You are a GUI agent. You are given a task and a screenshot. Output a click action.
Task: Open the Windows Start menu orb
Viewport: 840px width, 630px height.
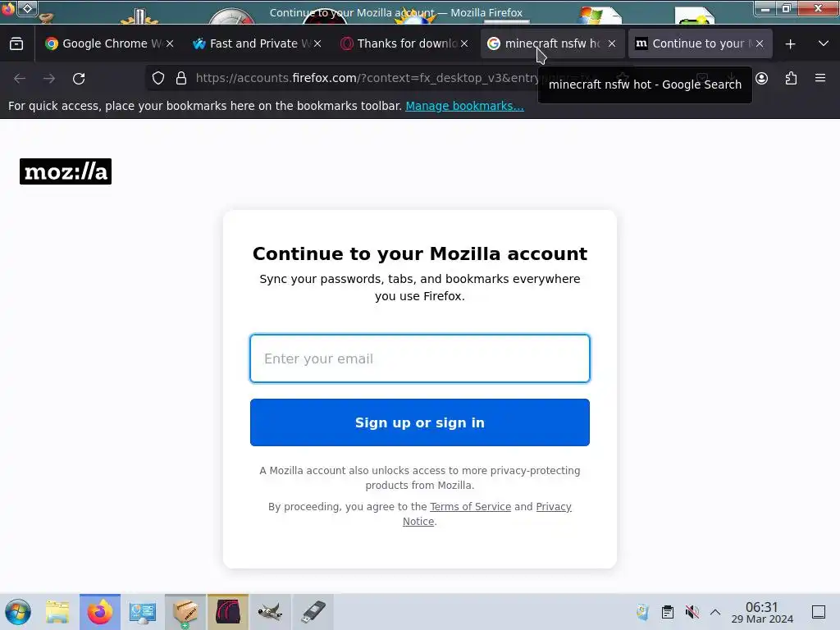coord(18,612)
